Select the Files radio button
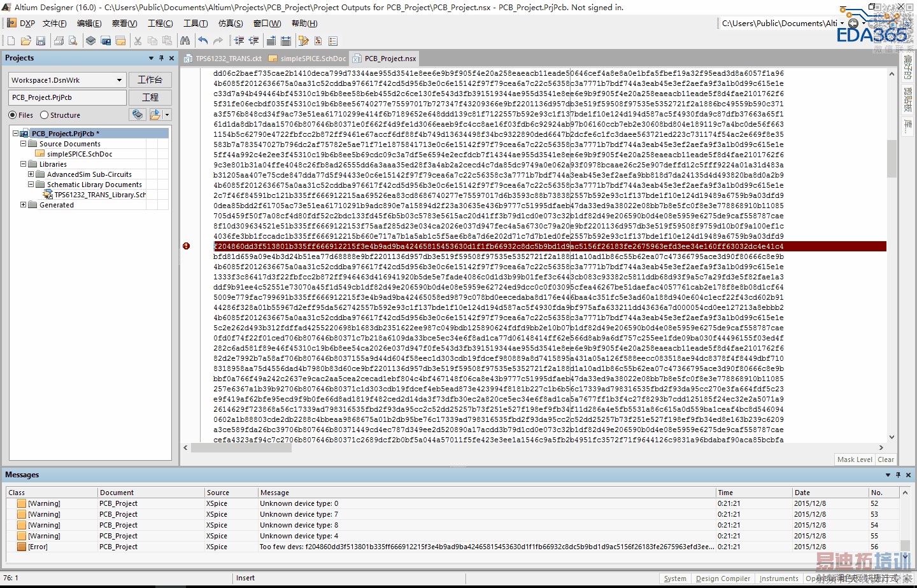The image size is (917, 588). point(13,115)
